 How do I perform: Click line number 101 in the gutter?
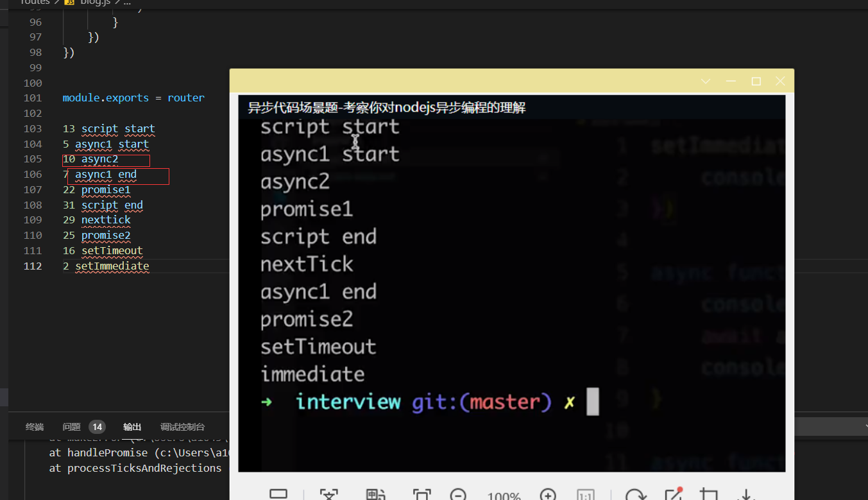[x=32, y=98]
